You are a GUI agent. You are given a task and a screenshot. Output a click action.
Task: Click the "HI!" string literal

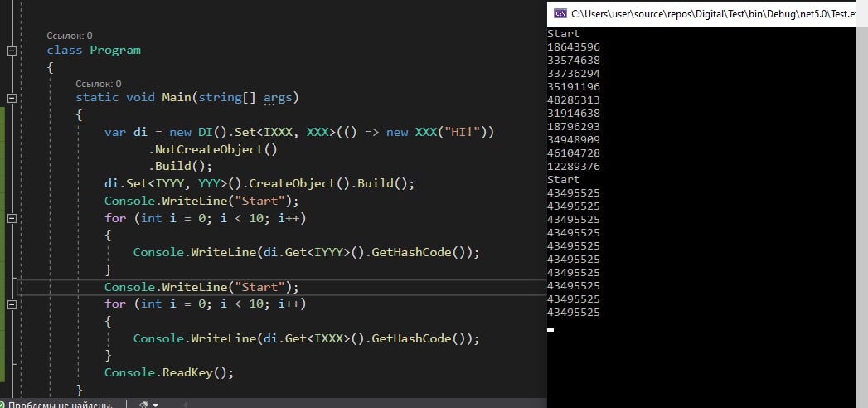[x=462, y=133]
